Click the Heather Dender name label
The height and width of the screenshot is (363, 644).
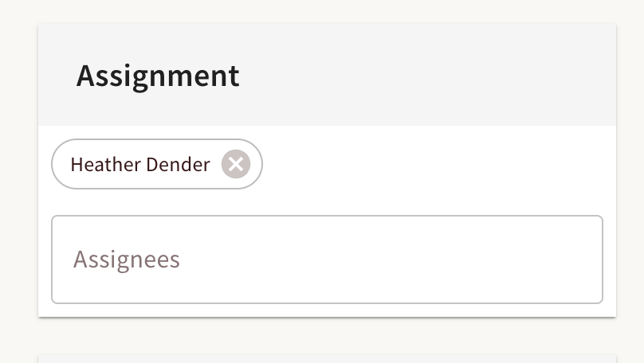(x=140, y=165)
